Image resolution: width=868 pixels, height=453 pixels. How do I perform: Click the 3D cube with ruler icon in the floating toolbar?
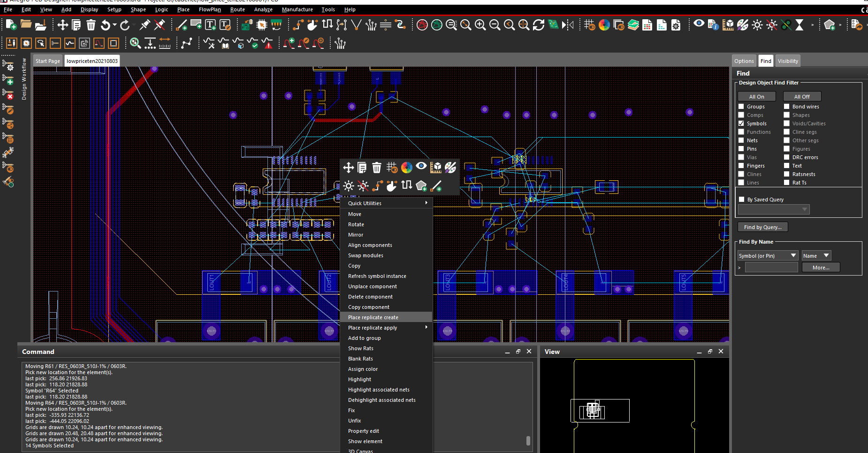[435, 168]
